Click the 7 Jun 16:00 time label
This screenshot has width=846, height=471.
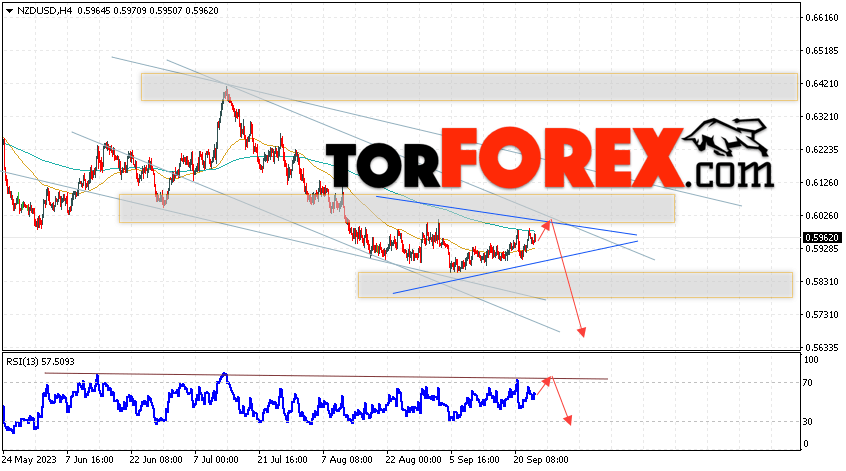tap(90, 460)
